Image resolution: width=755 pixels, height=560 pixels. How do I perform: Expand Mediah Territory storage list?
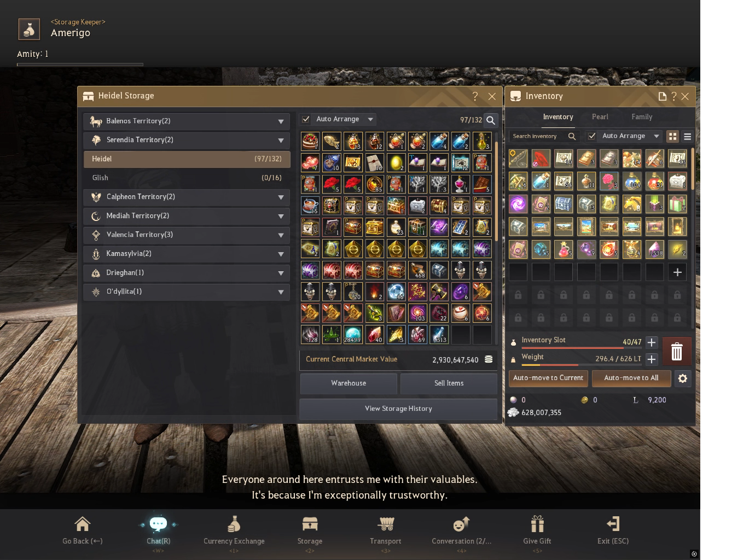[187, 216]
